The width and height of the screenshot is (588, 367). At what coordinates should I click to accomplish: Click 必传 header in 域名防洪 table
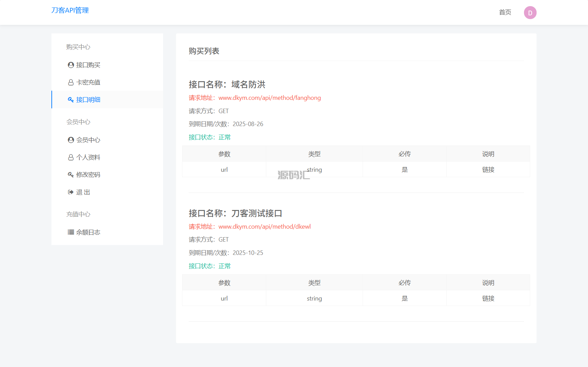point(404,154)
